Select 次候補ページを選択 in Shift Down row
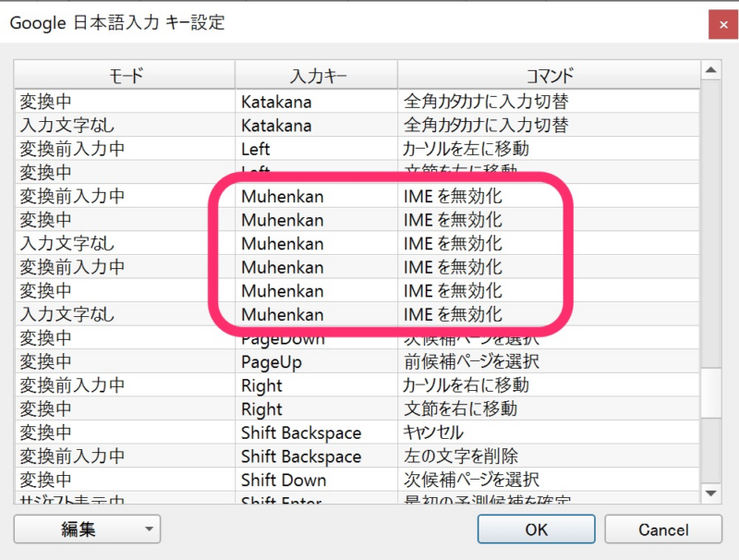This screenshot has height=560, width=739. [549, 480]
